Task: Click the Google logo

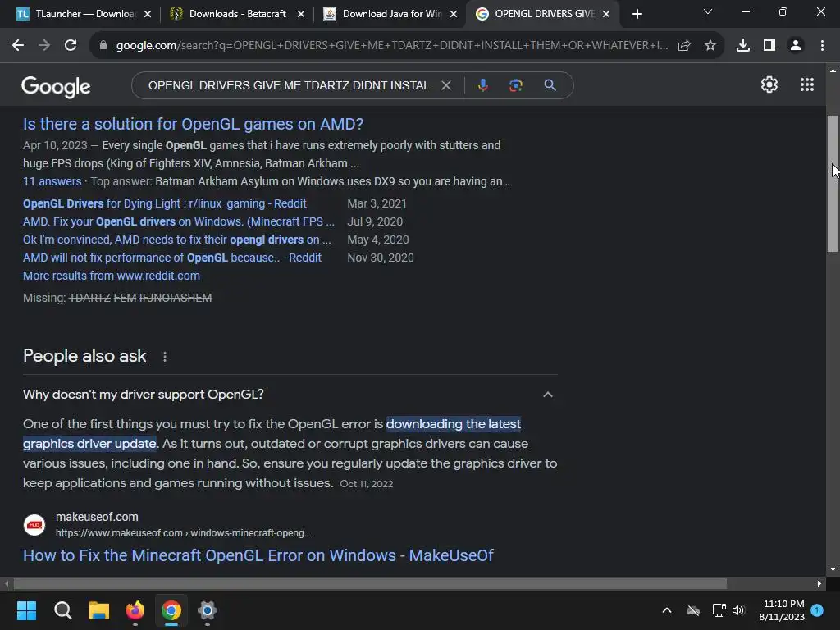Action: [x=56, y=86]
